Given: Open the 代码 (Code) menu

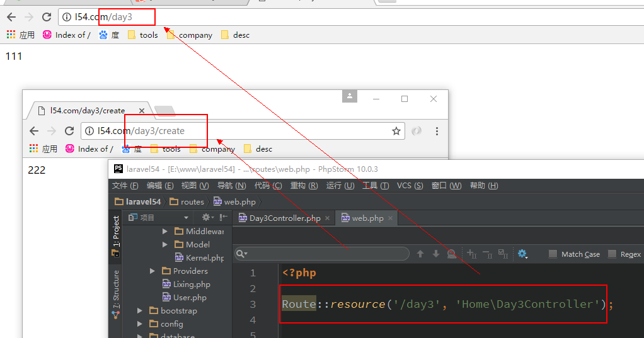Looking at the screenshot, I should (268, 186).
